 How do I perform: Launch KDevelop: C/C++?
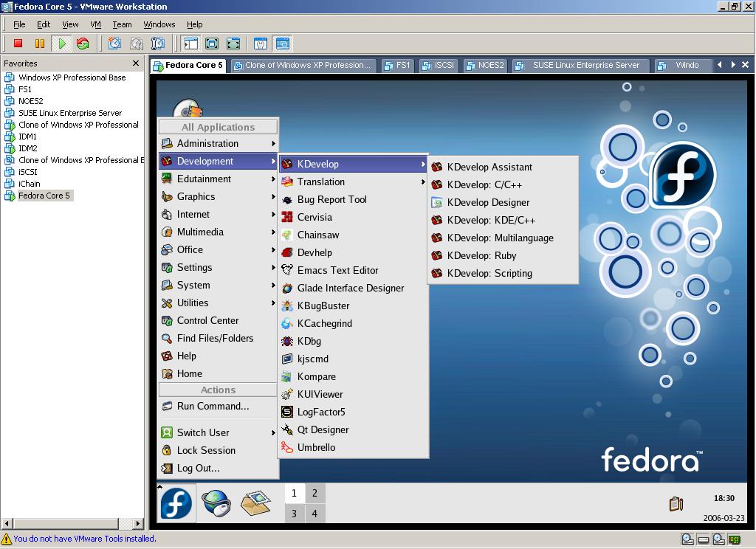503,184
